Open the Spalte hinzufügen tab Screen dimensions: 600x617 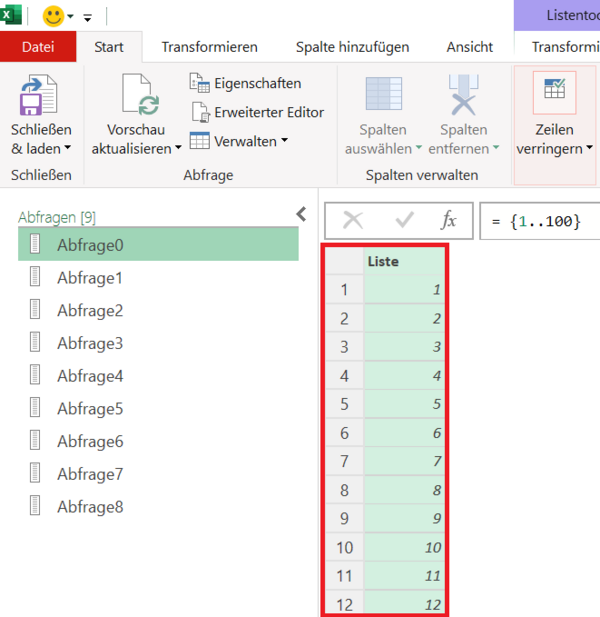(351, 47)
